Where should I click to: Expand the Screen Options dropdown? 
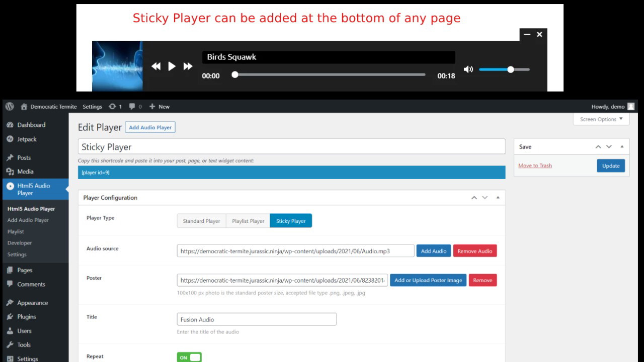point(601,119)
